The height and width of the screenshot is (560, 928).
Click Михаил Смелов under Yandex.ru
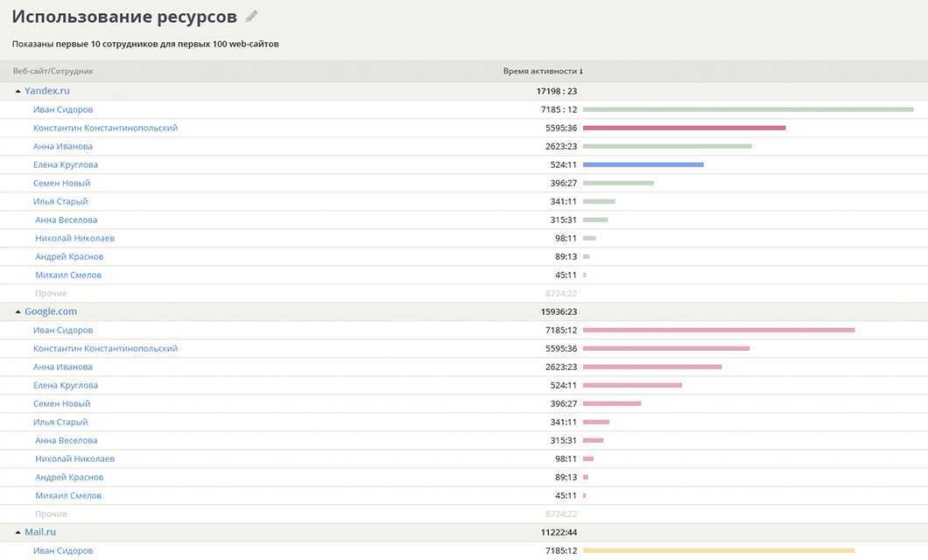click(68, 275)
